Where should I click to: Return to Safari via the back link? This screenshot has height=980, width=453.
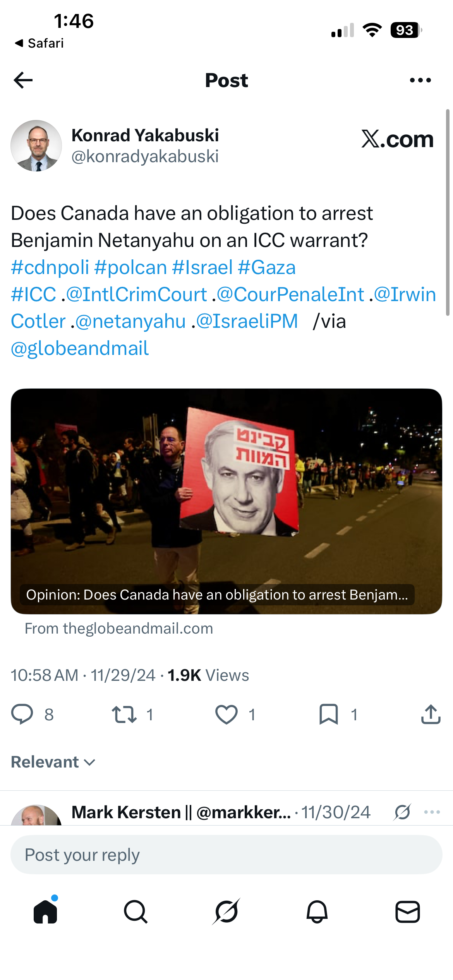39,43
